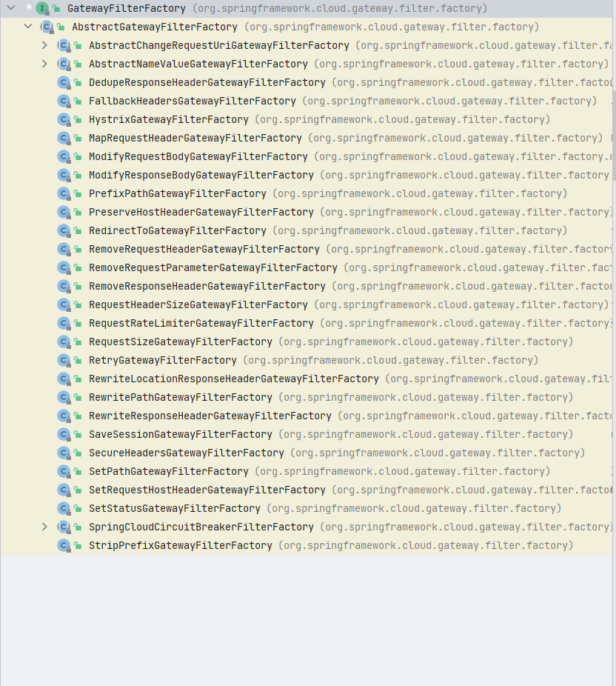Select RedirectToGatewayFilterFactory class name
This screenshot has height=686, width=616.
point(178,230)
